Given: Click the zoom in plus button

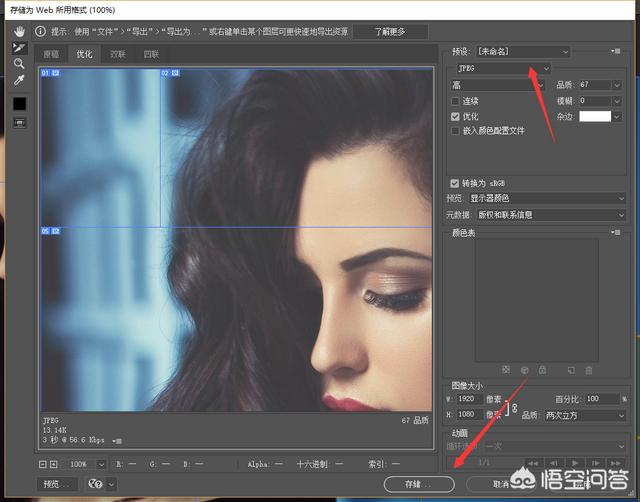Looking at the screenshot, I should pyautogui.click(x=53, y=464).
